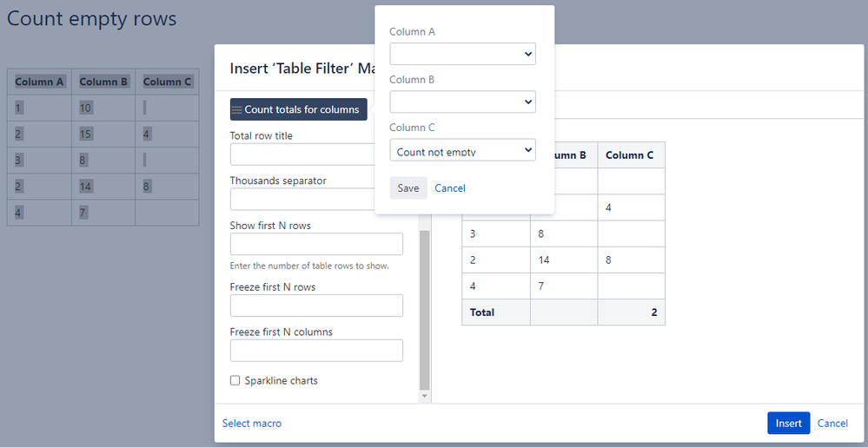Screen dimensions: 868x447
Task: Toggle the Sparkline charts checkbox
Action: [235, 381]
